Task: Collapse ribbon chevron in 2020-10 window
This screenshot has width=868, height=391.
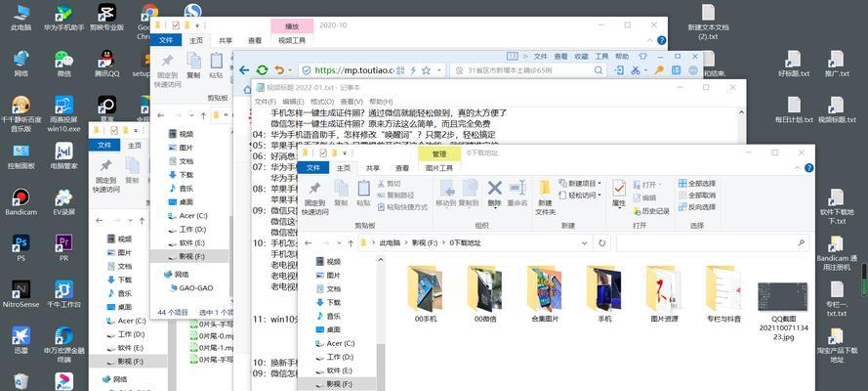Action: 649,40
